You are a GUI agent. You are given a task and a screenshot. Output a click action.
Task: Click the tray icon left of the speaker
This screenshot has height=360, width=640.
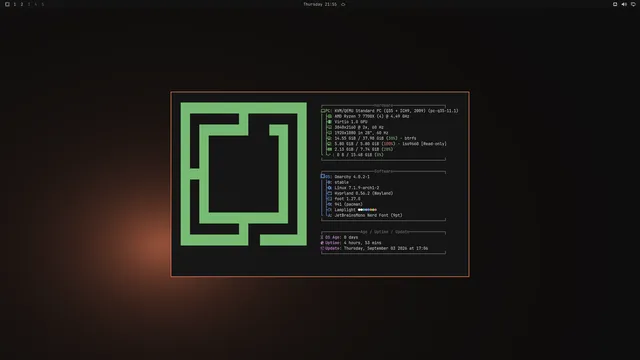click(615, 4)
